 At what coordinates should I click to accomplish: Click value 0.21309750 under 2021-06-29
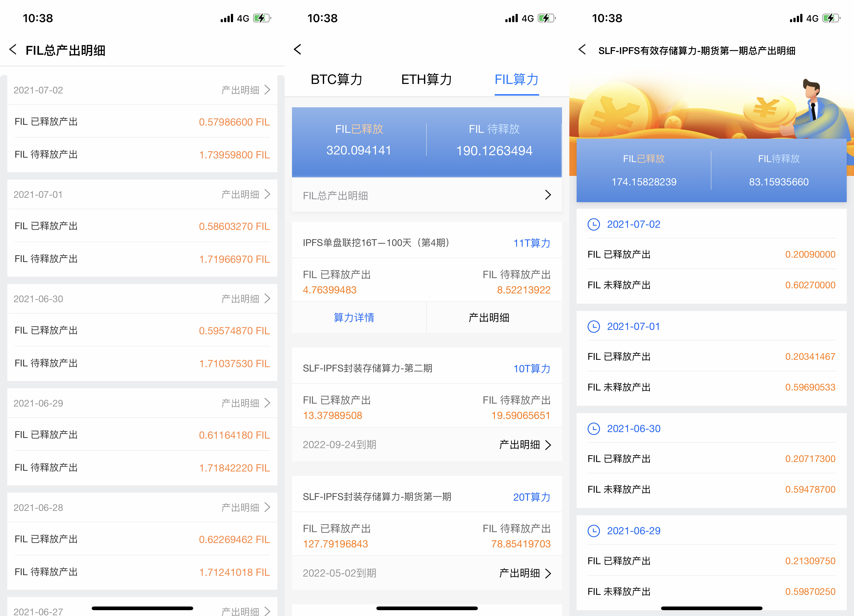tap(810, 561)
